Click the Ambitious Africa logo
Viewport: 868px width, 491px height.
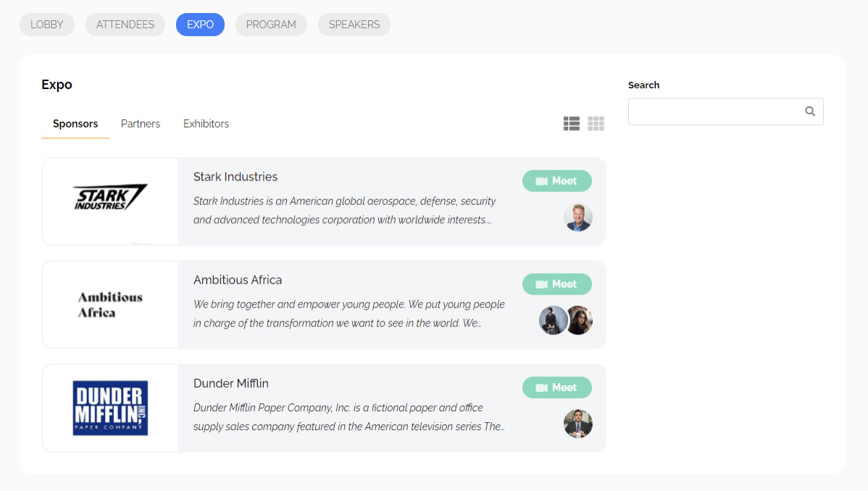[x=110, y=305]
